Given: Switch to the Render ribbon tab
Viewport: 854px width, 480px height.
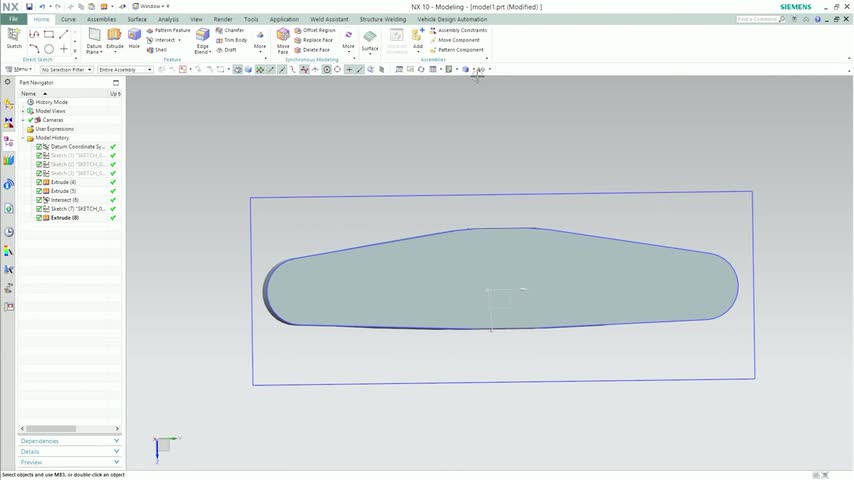Looking at the screenshot, I should click(223, 19).
